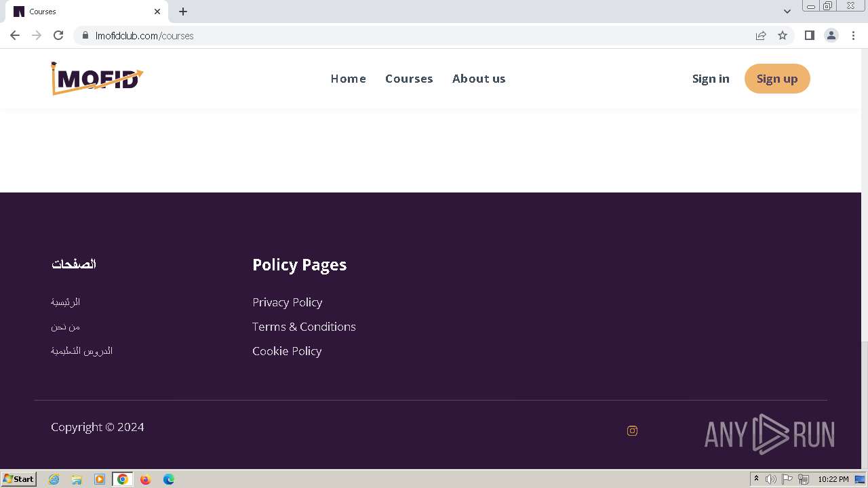
Task: Show hidden tray icons arrow
Action: (756, 479)
